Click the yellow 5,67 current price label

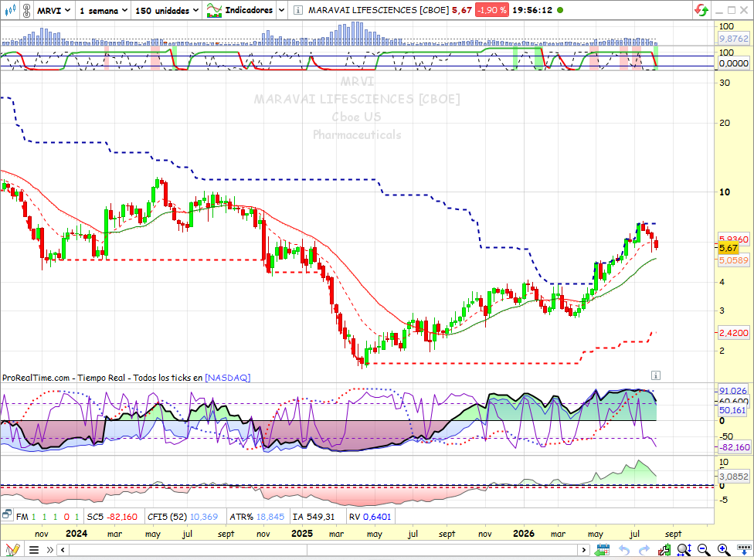[x=729, y=248]
